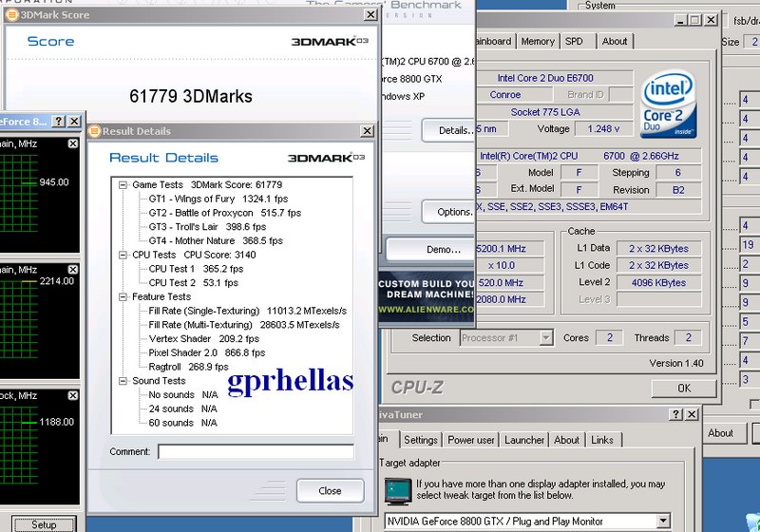
Task: Click the Revision B2 field
Action: click(x=678, y=190)
